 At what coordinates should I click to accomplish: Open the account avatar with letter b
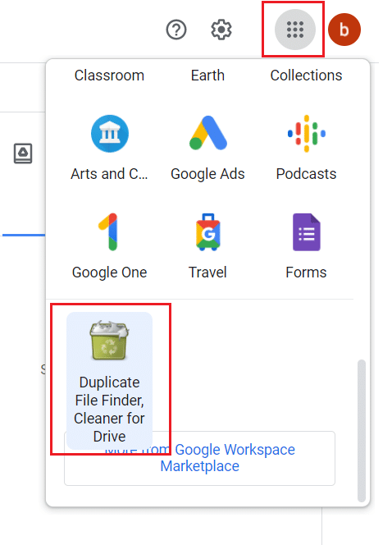click(x=344, y=30)
